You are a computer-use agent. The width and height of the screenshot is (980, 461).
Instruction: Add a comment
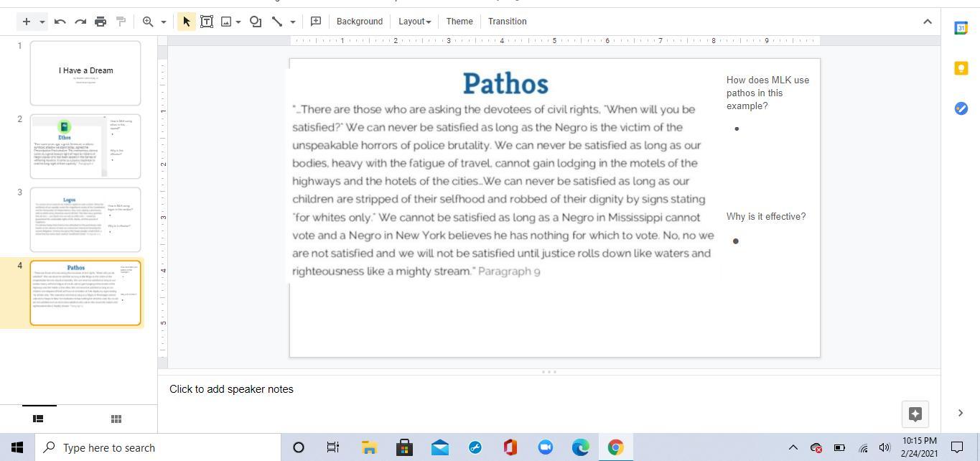pos(316,22)
